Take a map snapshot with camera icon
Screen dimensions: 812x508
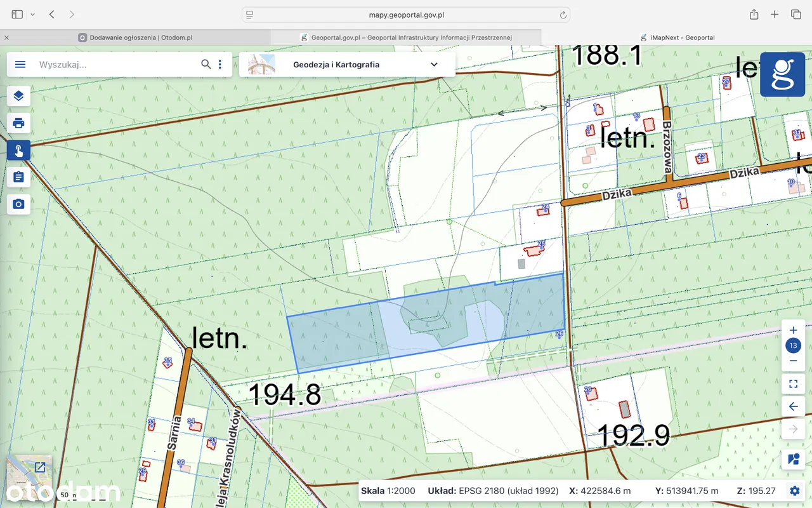(18, 204)
